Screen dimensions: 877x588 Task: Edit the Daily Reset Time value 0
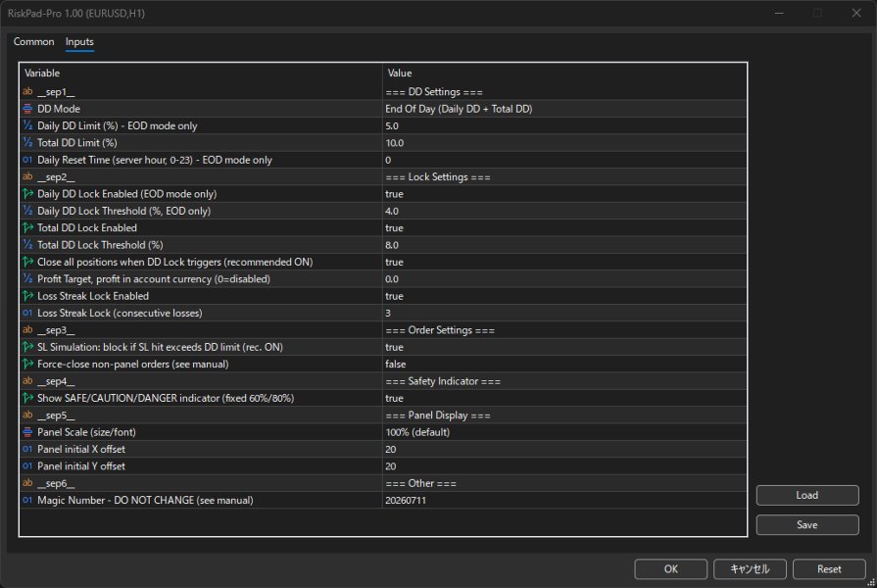[x=564, y=160]
